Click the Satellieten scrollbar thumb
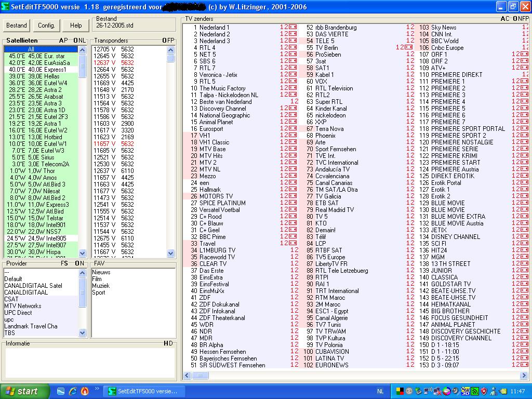This screenshot has width=532, height=399. (82, 66)
